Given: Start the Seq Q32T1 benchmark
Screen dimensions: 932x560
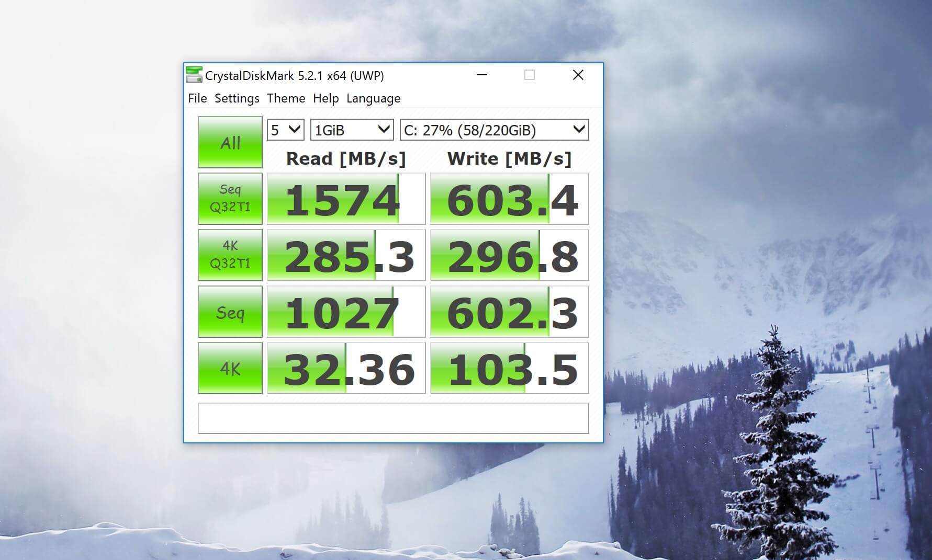Looking at the screenshot, I should 230,199.
